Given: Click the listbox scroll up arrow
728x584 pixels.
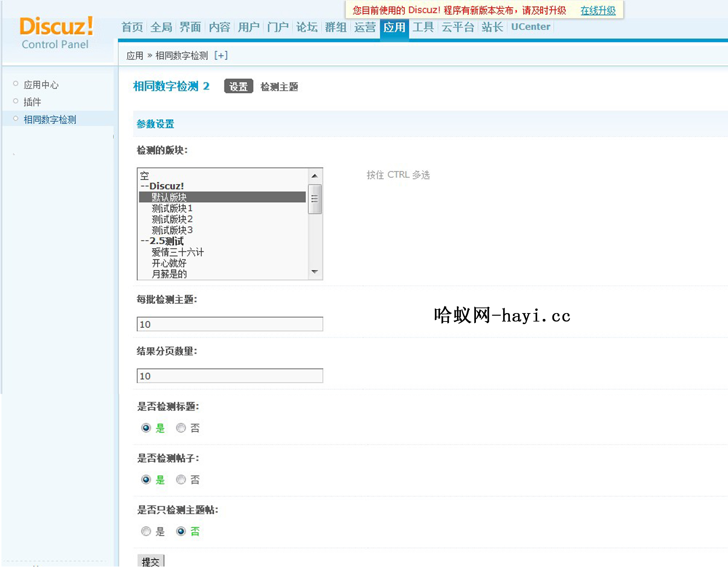Looking at the screenshot, I should click(315, 176).
